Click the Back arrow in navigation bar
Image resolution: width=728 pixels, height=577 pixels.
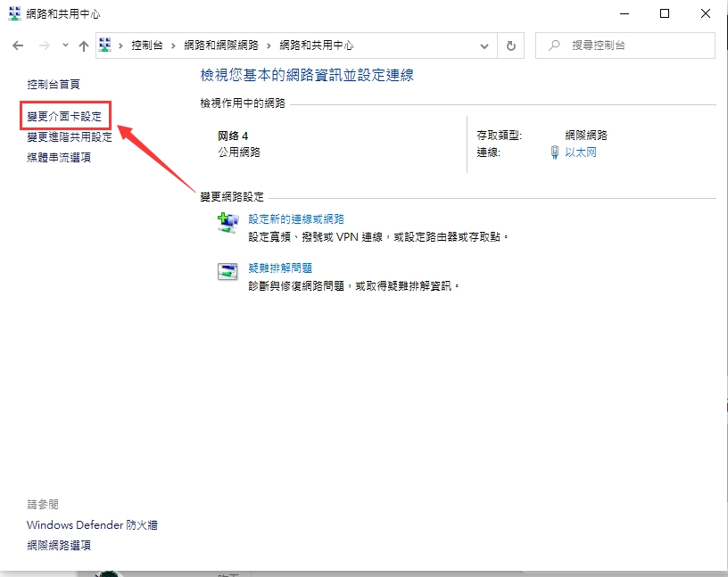coord(18,45)
